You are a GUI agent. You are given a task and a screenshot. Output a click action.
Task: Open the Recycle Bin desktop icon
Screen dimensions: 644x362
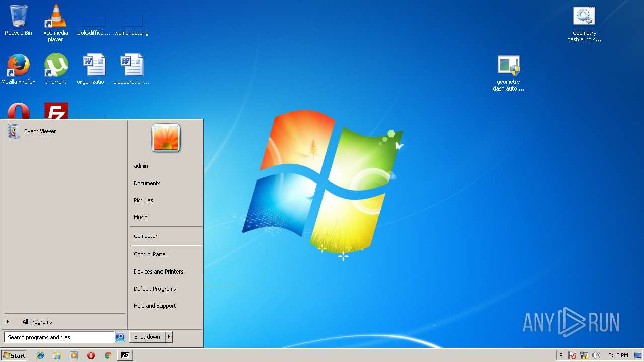coord(18,21)
